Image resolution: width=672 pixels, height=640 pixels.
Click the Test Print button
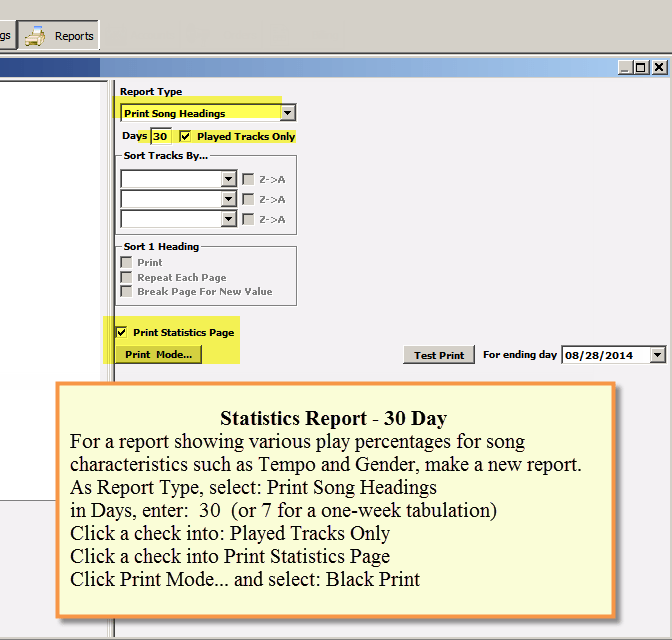tap(439, 355)
